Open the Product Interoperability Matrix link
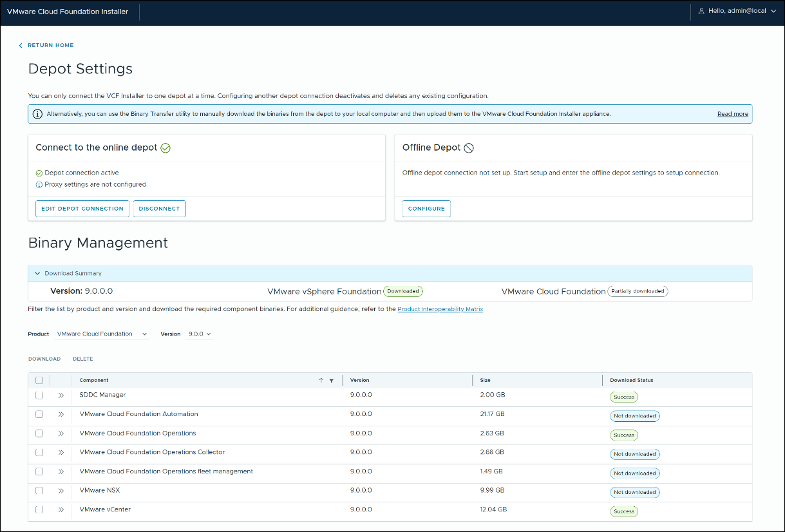This screenshot has height=532, width=785. tap(440, 309)
